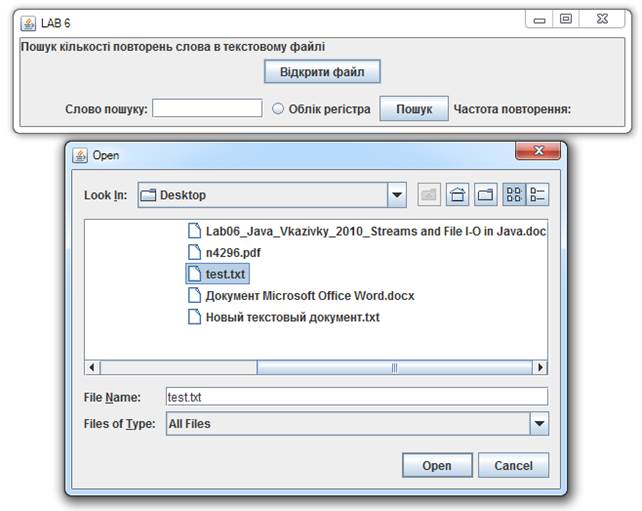Screen dimensions: 642x511
Task: Click file icon beside n4296.pdf
Action: point(194,252)
